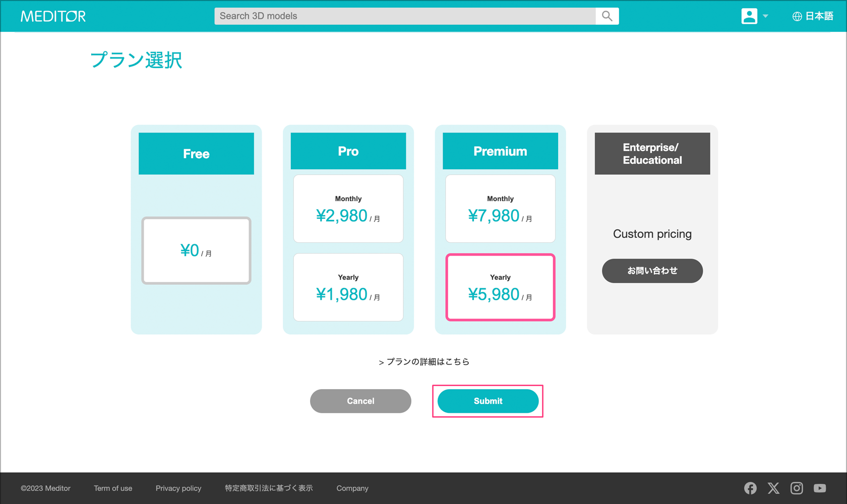Open the user account avatar icon
This screenshot has height=504, width=847.
pos(749,16)
